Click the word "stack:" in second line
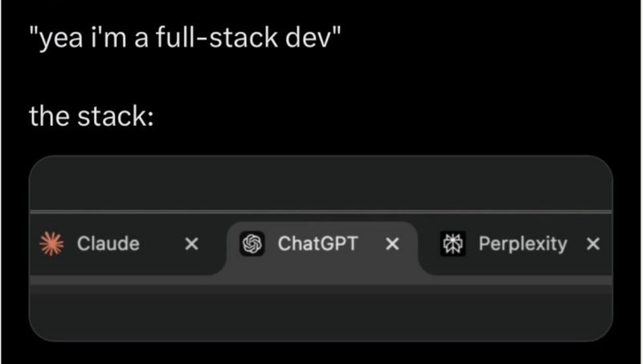This screenshot has width=643, height=364. coord(116,116)
